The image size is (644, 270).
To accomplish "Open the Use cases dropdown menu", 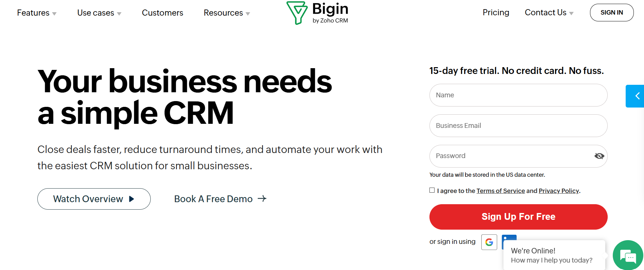I will tap(99, 13).
